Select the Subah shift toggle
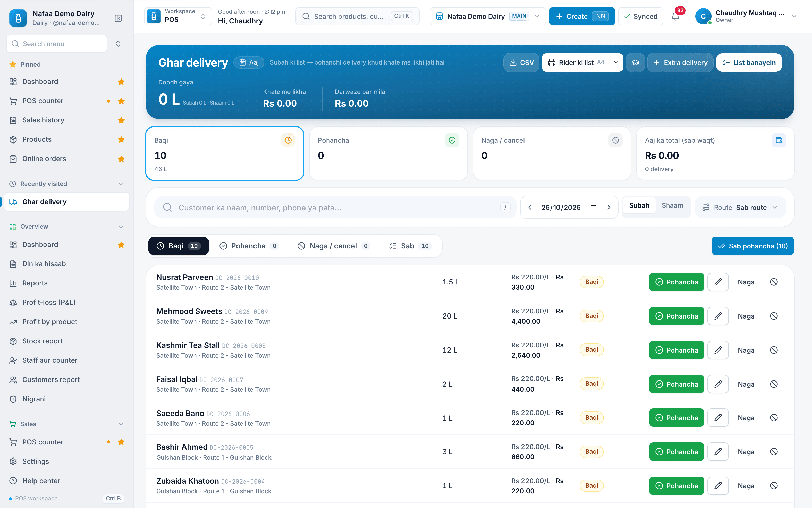Image resolution: width=812 pixels, height=508 pixels. [x=639, y=206]
